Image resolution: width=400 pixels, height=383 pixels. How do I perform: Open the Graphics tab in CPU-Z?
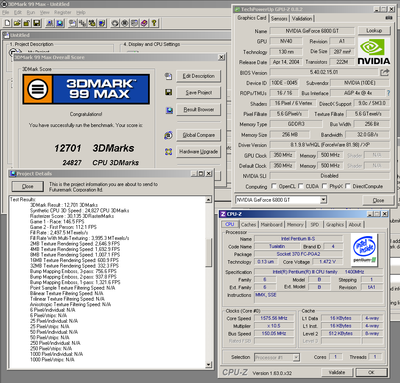click(335, 225)
